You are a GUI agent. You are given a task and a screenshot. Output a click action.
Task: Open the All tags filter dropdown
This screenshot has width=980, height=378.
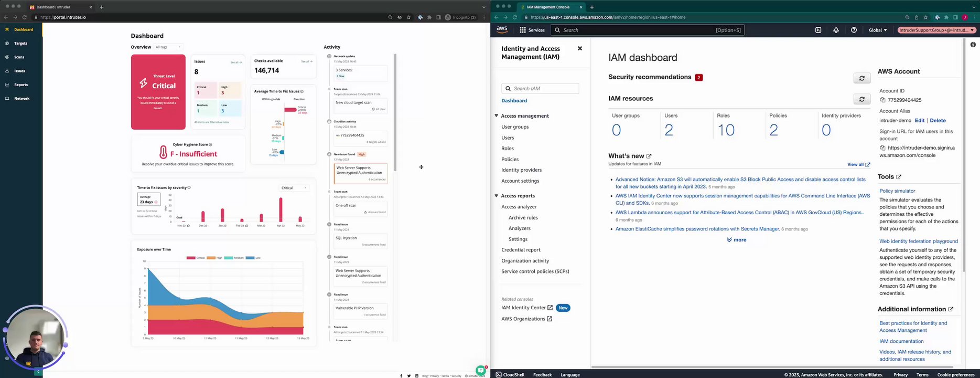point(168,47)
